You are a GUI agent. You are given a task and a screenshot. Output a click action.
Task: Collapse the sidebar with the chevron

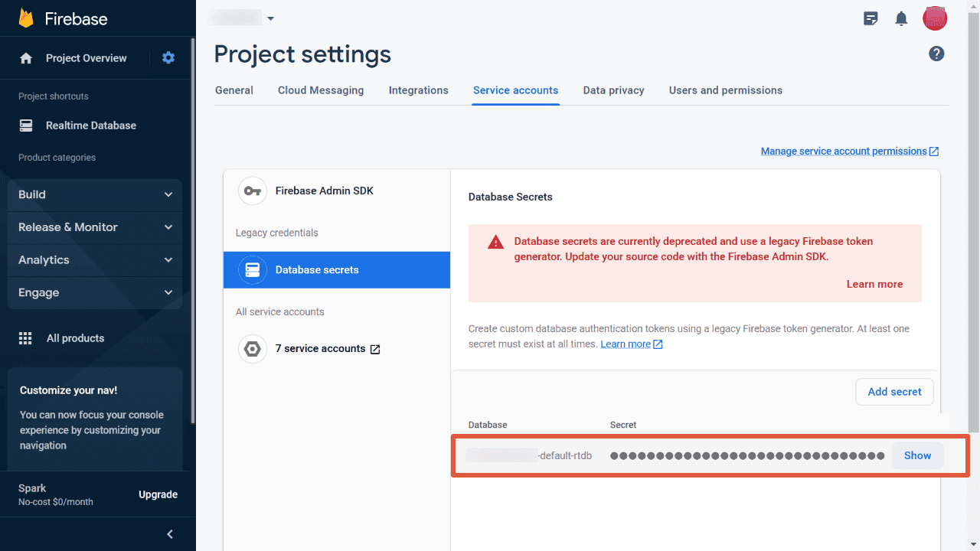coord(169,534)
